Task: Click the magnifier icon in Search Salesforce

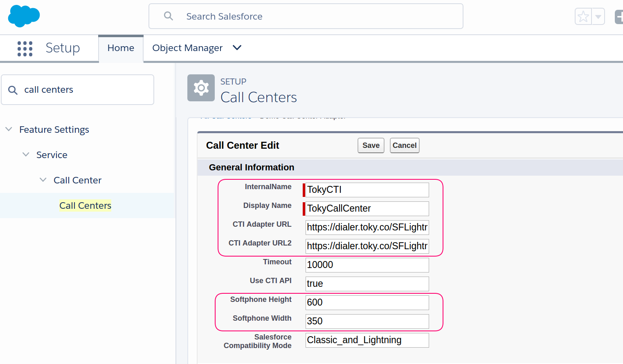Action: [169, 16]
